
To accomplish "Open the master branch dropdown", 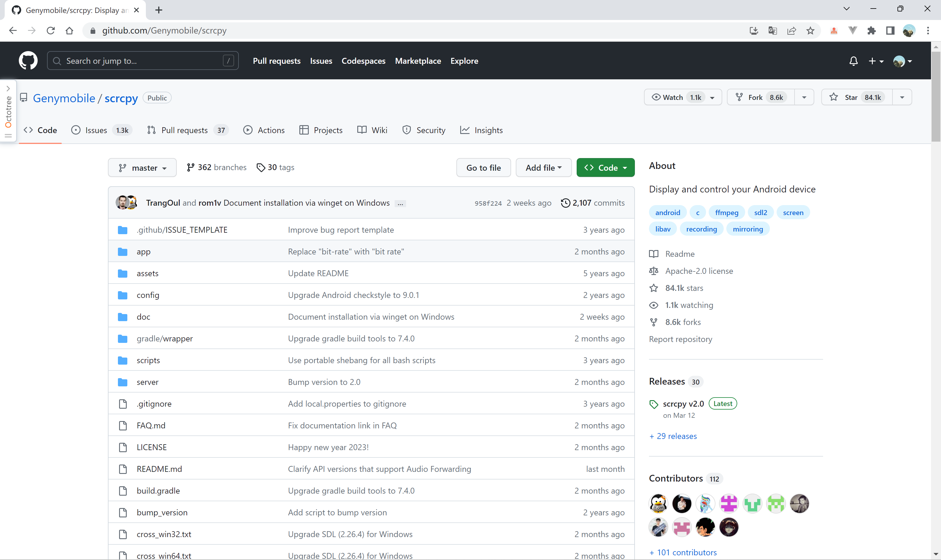I will click(x=142, y=167).
